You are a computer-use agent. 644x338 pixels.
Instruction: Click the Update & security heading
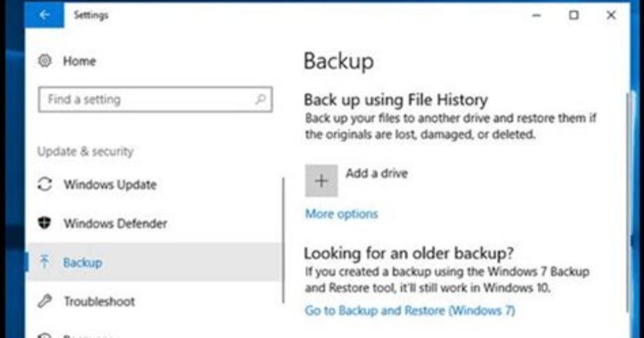[x=86, y=152]
